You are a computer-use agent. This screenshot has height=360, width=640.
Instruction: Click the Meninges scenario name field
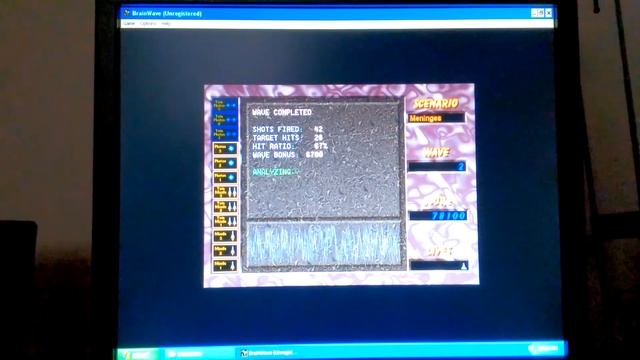tap(436, 118)
